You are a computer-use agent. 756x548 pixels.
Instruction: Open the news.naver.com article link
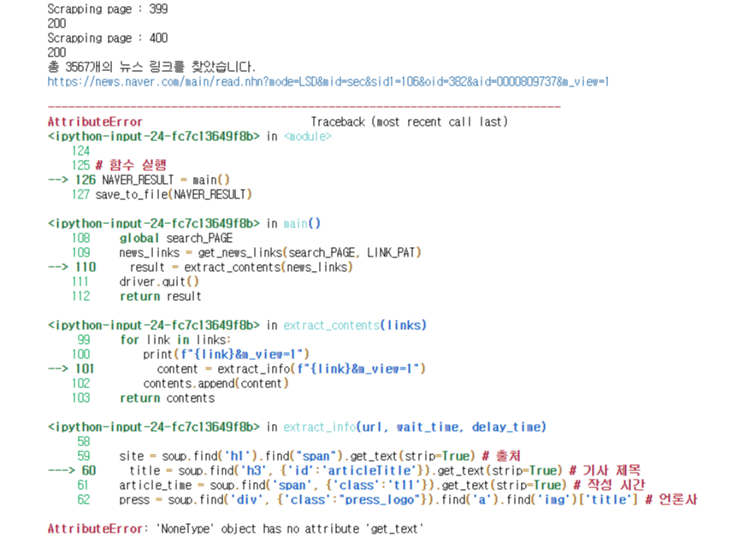click(x=328, y=81)
